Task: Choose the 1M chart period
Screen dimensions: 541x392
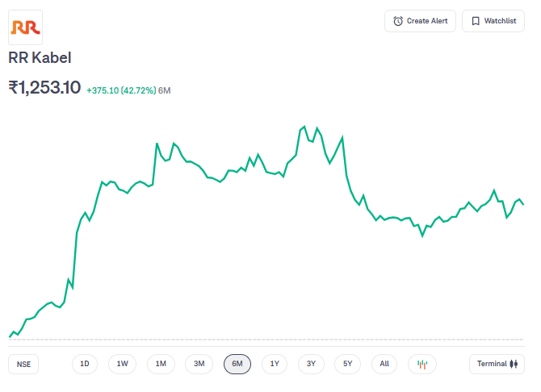Action: point(161,364)
